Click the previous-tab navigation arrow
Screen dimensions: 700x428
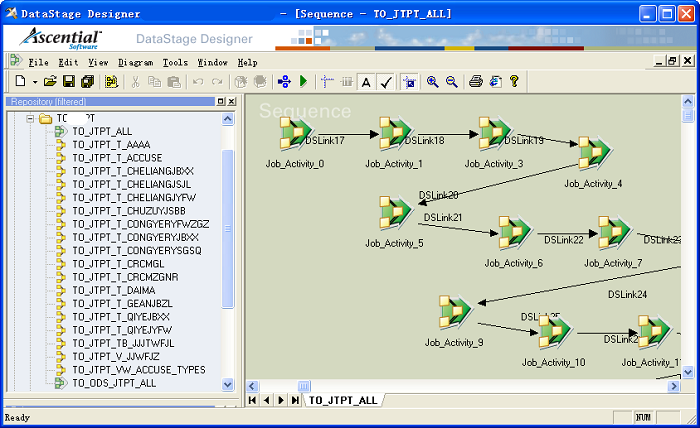coord(267,400)
